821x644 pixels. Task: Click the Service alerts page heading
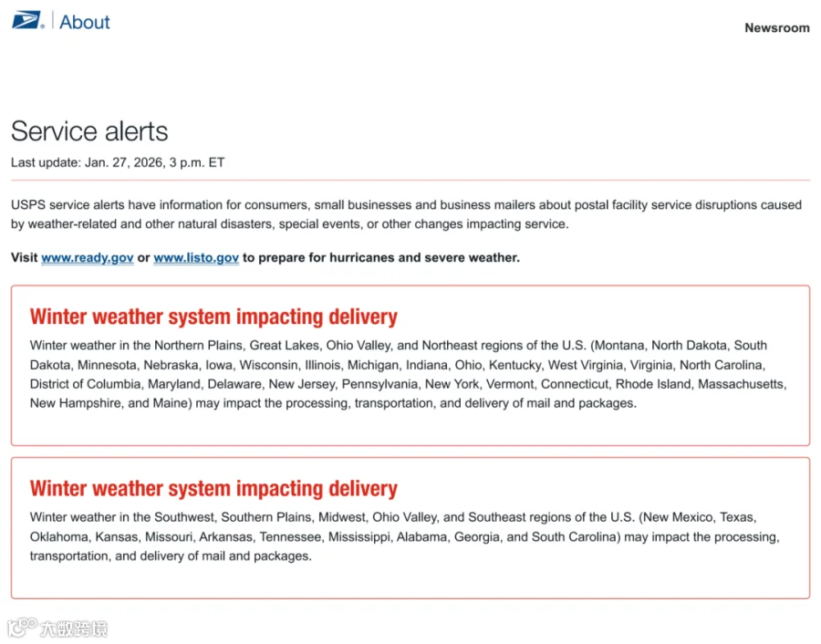click(x=89, y=130)
